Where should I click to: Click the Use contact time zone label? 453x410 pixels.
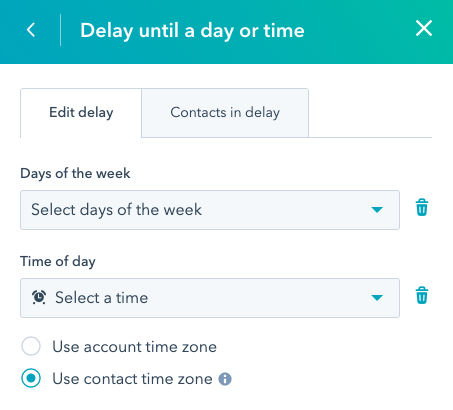(132, 379)
